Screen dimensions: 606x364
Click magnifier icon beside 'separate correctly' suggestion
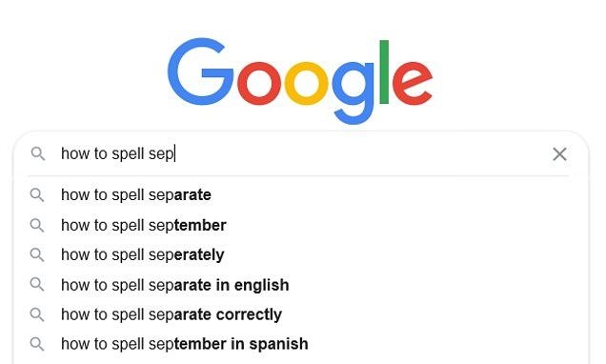coord(37,314)
